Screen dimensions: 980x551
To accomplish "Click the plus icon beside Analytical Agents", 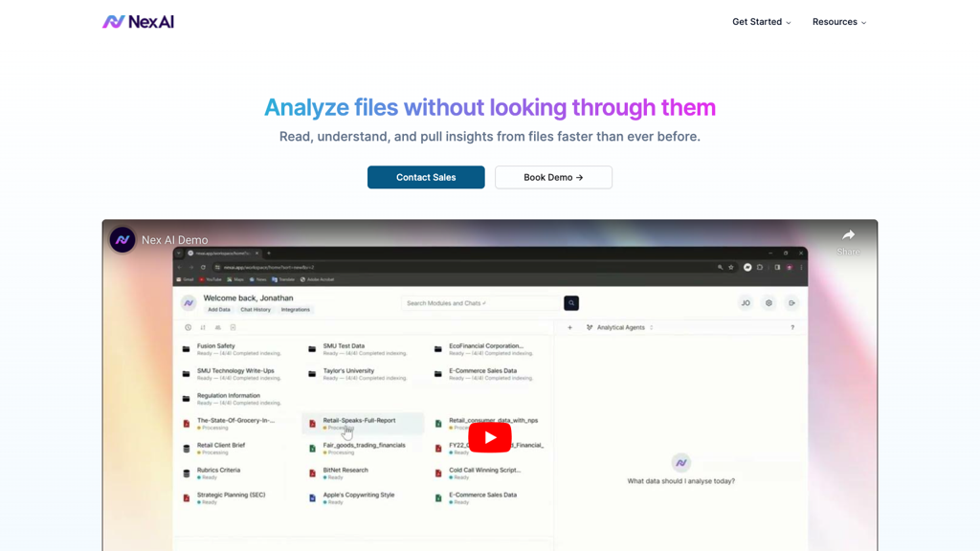I will coord(570,328).
